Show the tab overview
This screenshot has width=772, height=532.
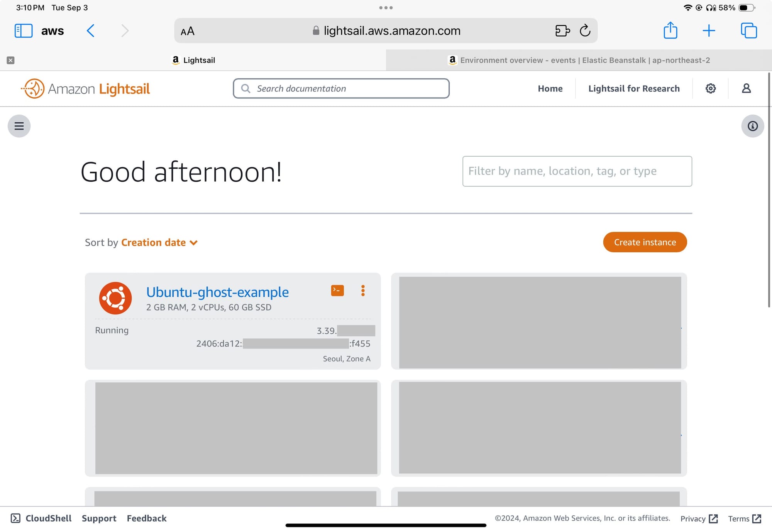749,30
